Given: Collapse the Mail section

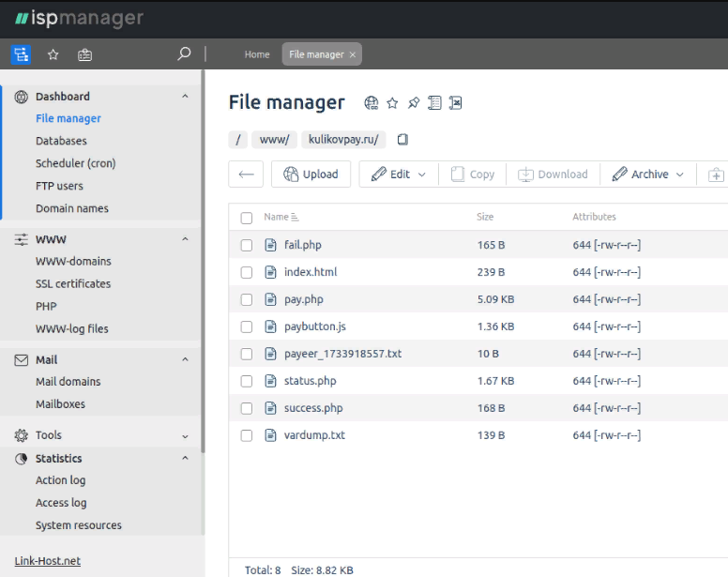Looking at the screenshot, I should pos(185,359).
